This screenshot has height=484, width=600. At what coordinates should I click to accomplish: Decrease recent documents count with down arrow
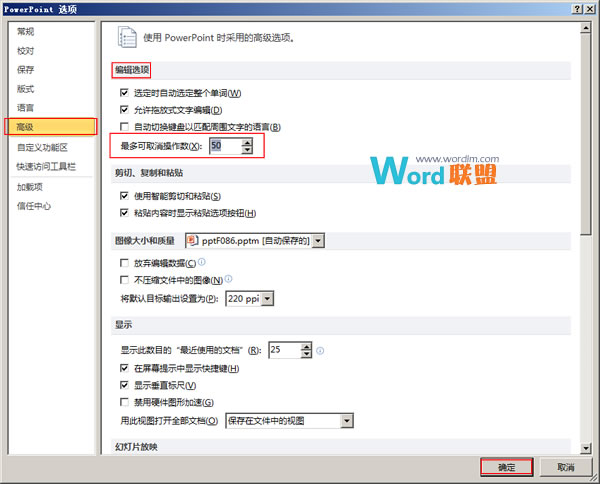tap(307, 354)
